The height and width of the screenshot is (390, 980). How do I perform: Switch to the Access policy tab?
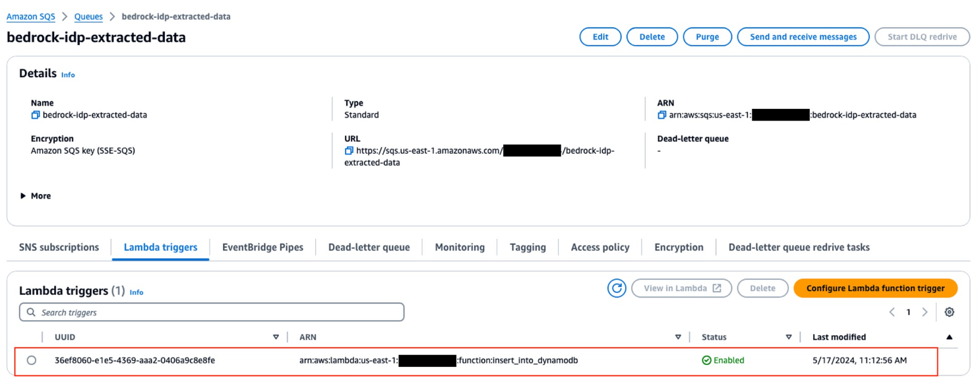click(600, 247)
